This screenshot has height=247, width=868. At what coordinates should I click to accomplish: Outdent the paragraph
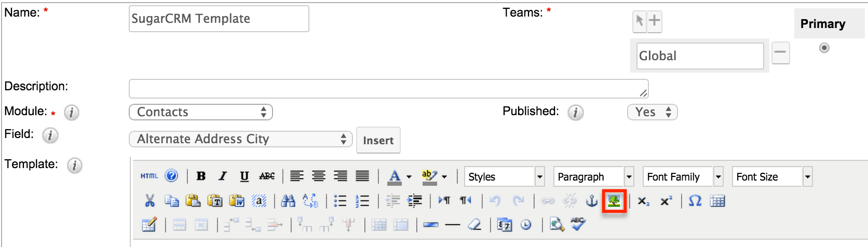[x=393, y=201]
